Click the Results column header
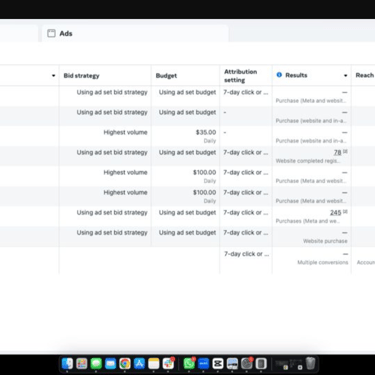Viewport: 375px width, 375px height. (296, 75)
